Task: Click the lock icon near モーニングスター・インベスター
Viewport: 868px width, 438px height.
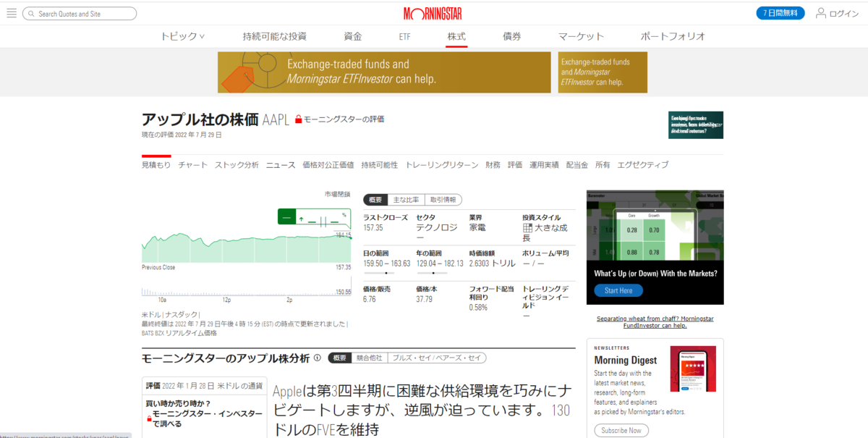Action: coord(149,418)
